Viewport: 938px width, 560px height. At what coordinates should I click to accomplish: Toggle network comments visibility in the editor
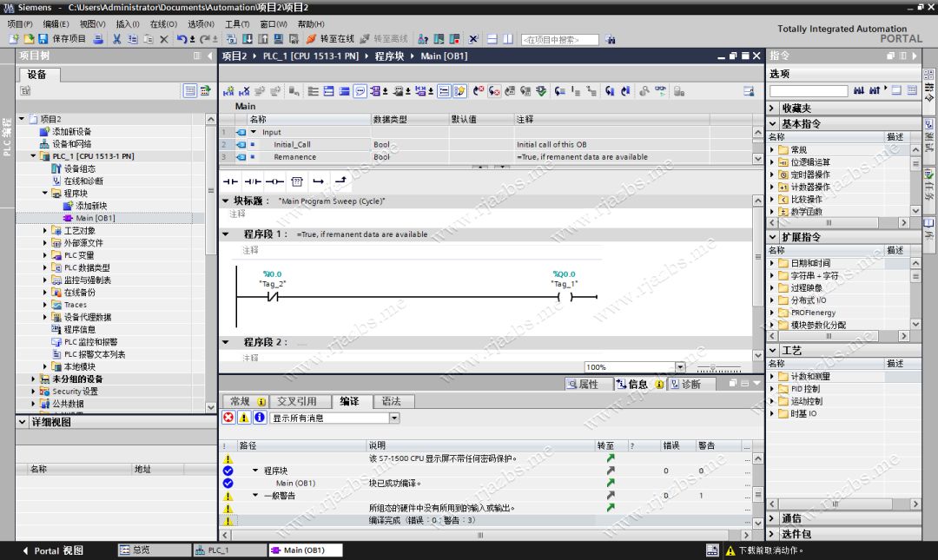click(360, 89)
